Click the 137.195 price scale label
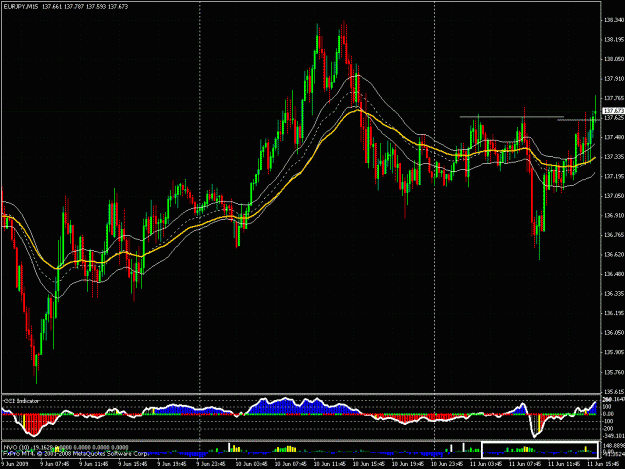 [614, 176]
